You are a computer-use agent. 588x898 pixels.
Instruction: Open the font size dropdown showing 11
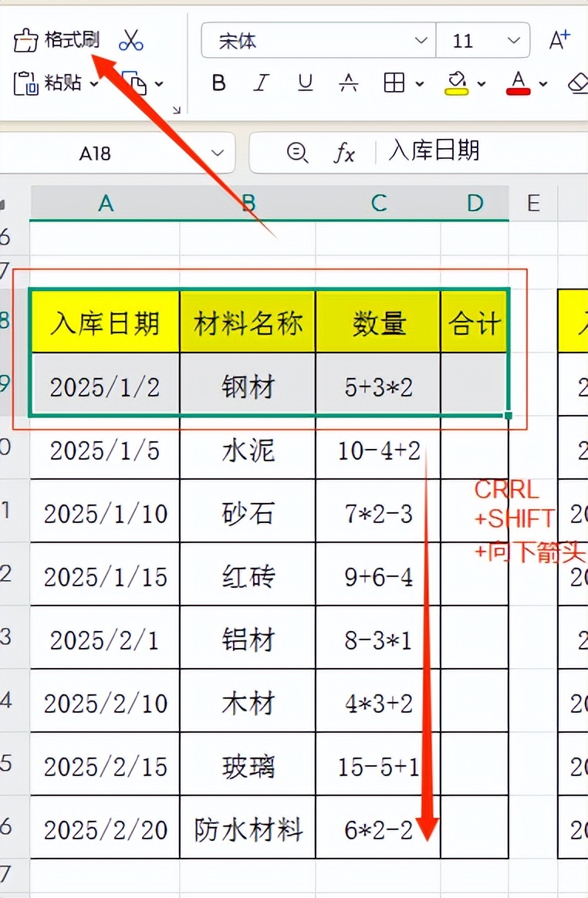(x=482, y=41)
